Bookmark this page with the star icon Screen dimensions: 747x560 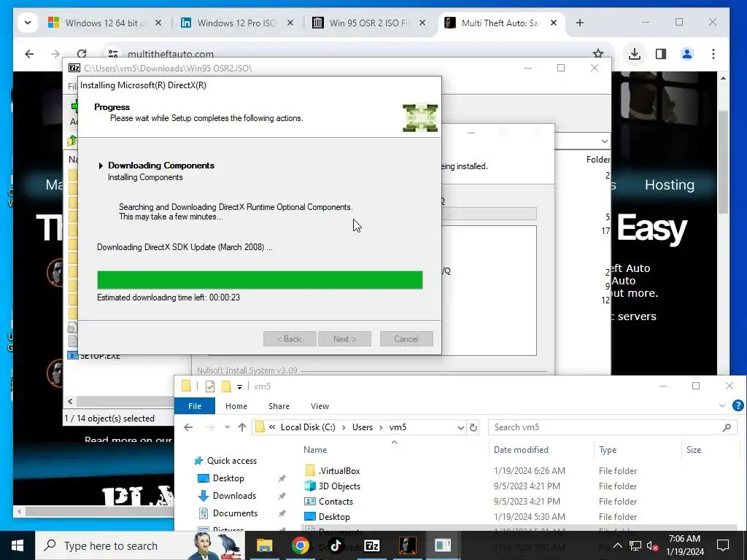(598, 54)
